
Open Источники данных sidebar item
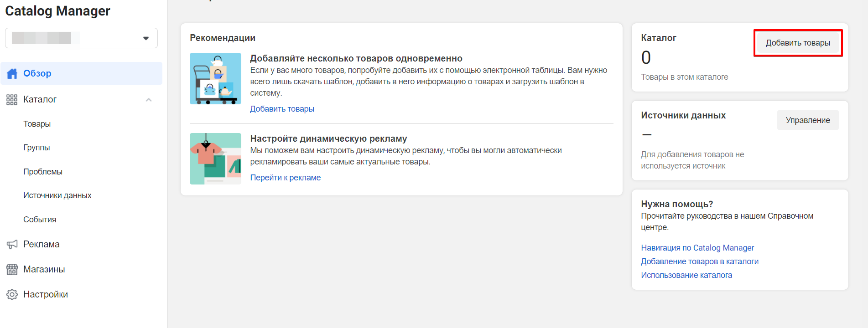pos(57,195)
